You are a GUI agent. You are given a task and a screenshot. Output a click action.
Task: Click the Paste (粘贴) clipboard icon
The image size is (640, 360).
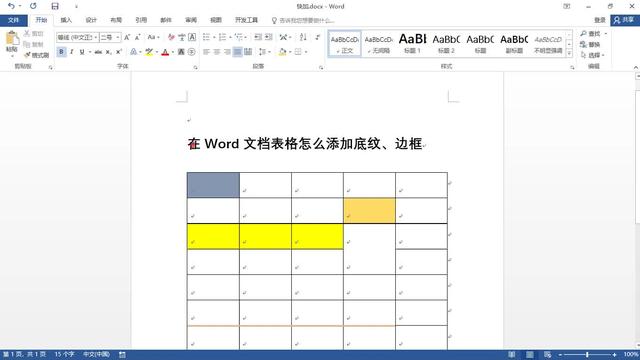12,38
